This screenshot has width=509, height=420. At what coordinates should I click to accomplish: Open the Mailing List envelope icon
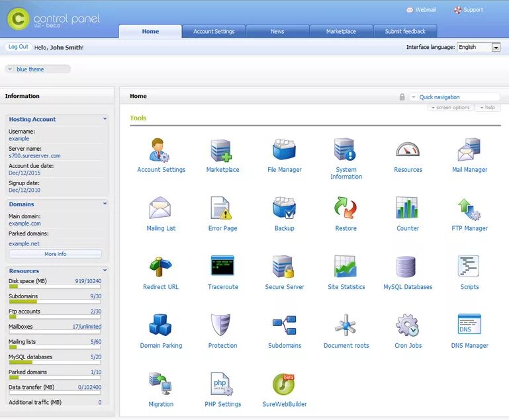[160, 208]
